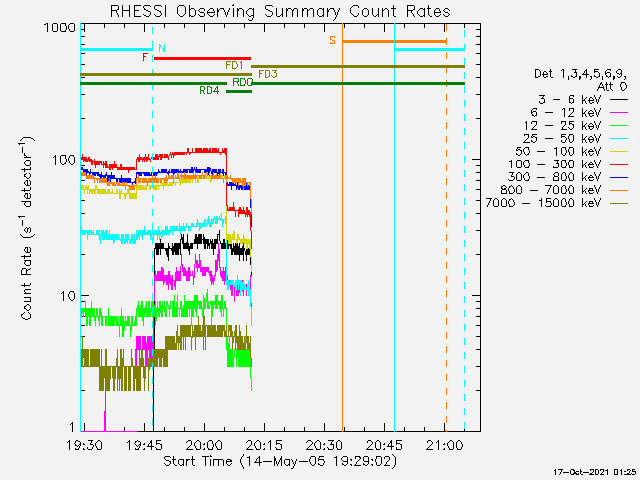Click the blue line swatch for 300 - 800 keV
This screenshot has height=480, width=640.
click(619, 177)
